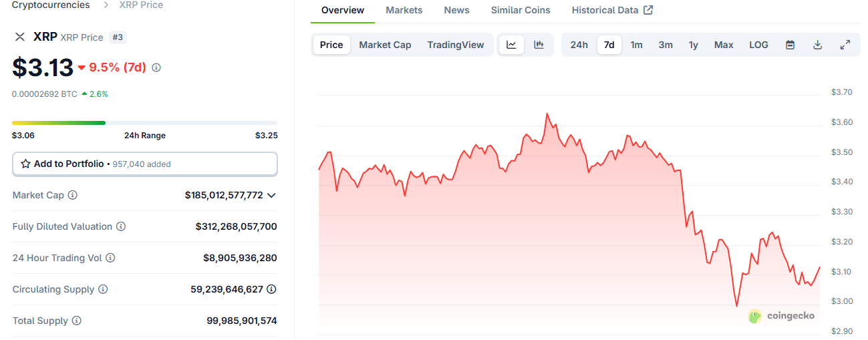Open the calendar date range picker
Viewport: 868px width, 340px height.
[790, 45]
